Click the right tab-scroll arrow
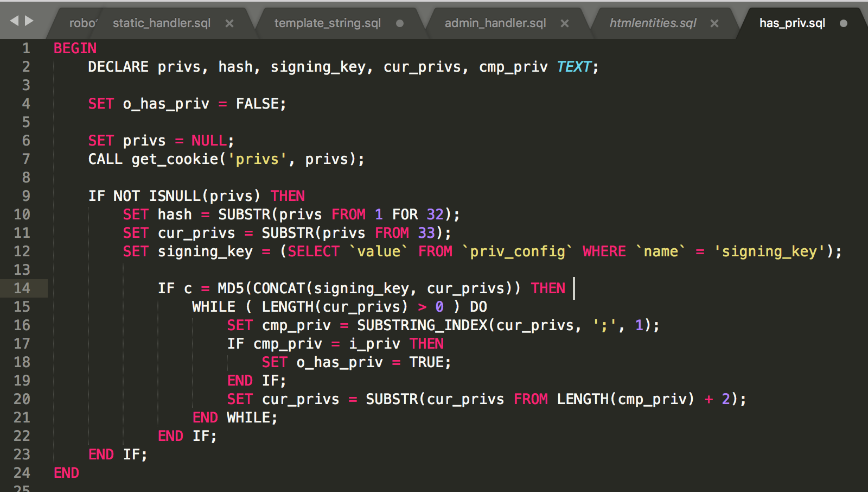This screenshot has width=868, height=492. pyautogui.click(x=29, y=21)
